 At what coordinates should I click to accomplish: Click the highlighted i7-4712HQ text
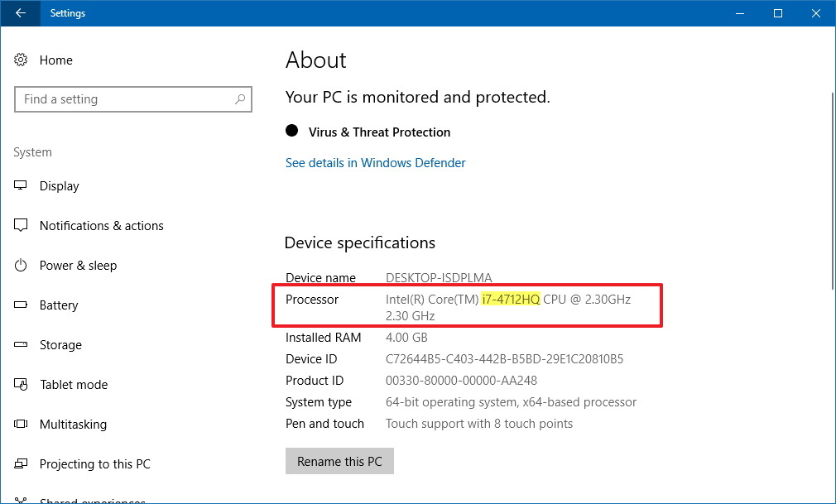511,300
